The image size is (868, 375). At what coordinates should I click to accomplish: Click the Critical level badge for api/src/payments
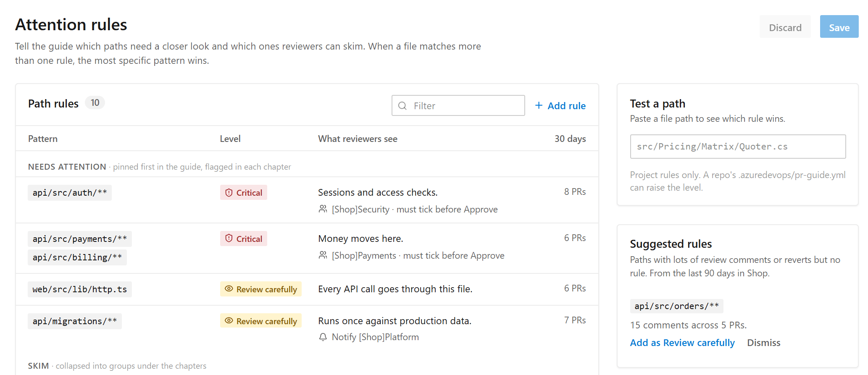coord(244,239)
